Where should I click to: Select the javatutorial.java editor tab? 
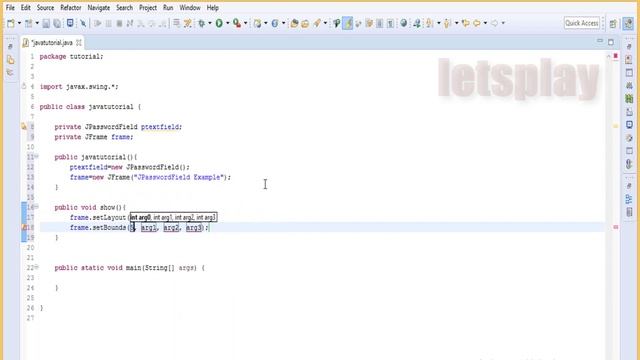tap(52, 42)
